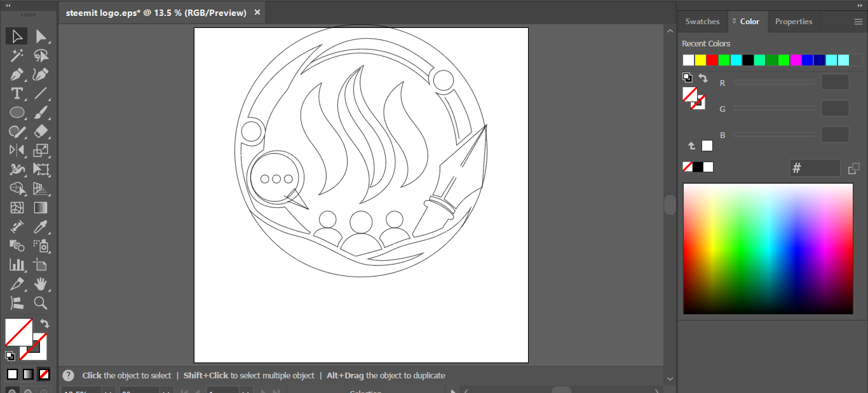Click the R channel slider
The width and height of the screenshot is (868, 393).
[774, 82]
